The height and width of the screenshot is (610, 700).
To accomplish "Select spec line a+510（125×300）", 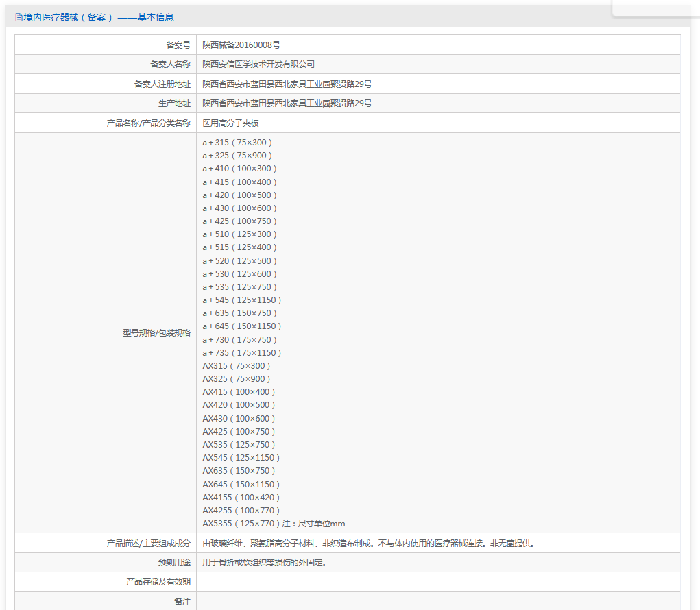I will [x=240, y=234].
